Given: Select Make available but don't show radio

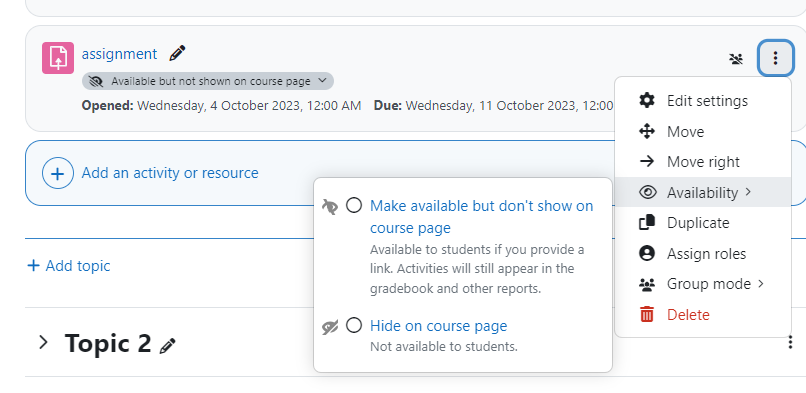Looking at the screenshot, I should (x=354, y=205).
